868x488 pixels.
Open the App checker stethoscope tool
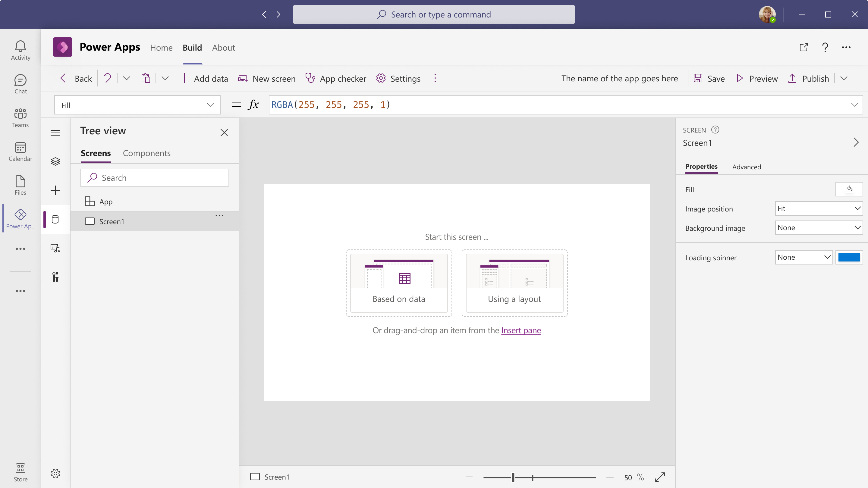[x=336, y=78]
